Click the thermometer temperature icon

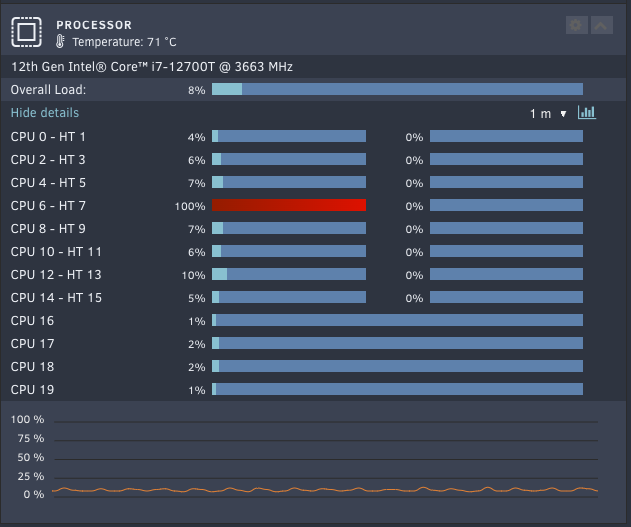[60, 41]
